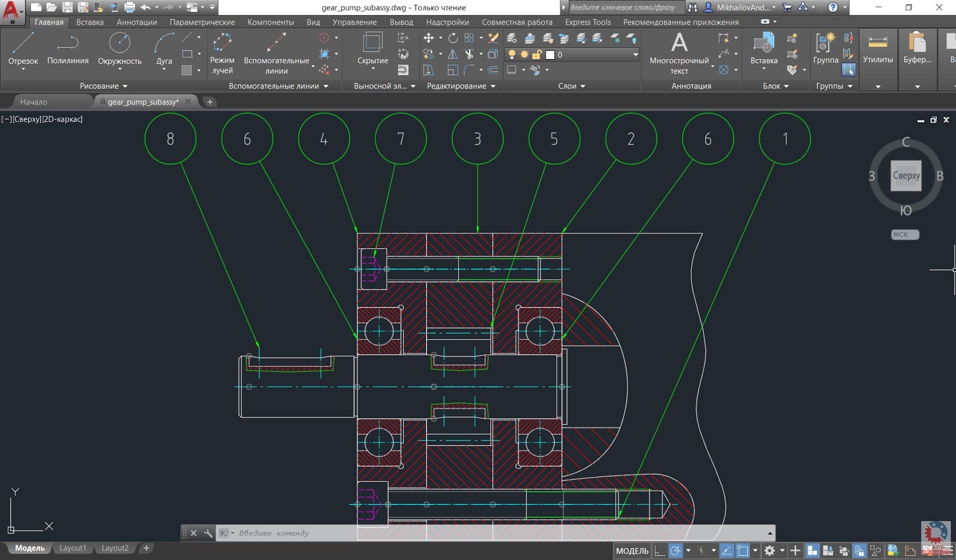Open the МСК coordinate system dropdown
Viewport: 956px width, 560px height.
905,235
